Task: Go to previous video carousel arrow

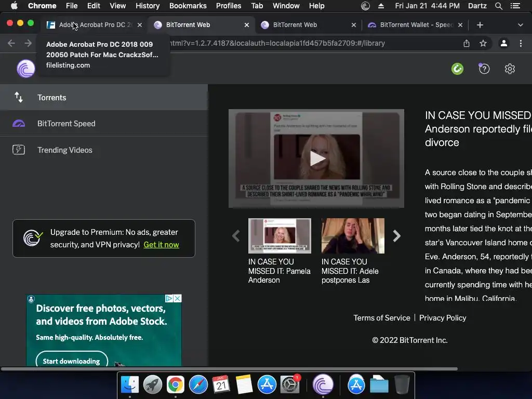Action: [x=236, y=235]
